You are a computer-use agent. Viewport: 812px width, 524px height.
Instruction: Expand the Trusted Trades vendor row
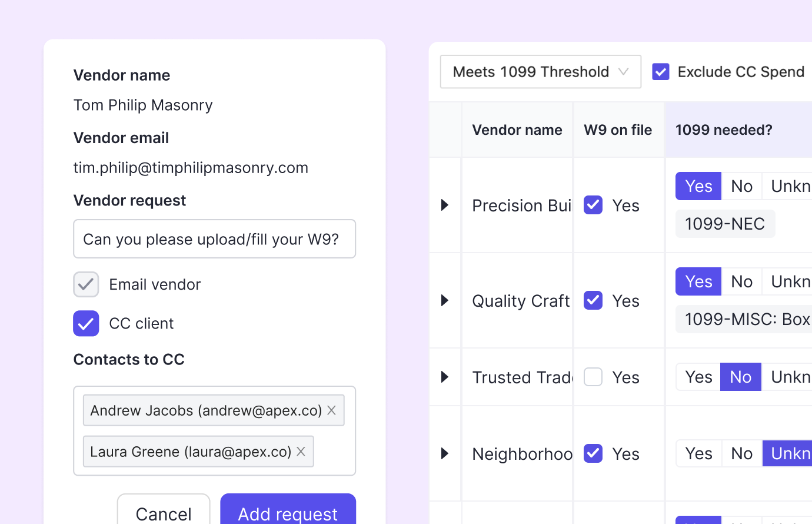445,377
